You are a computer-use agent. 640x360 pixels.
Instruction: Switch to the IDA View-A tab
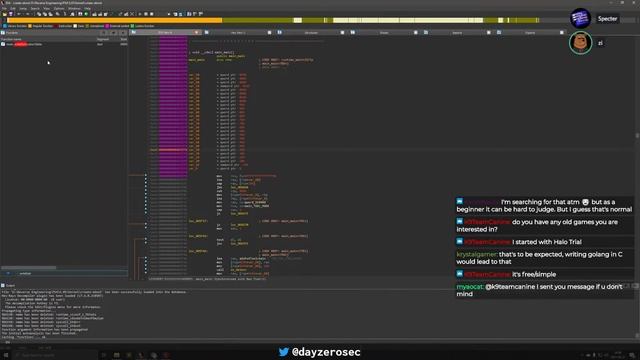tap(165, 32)
